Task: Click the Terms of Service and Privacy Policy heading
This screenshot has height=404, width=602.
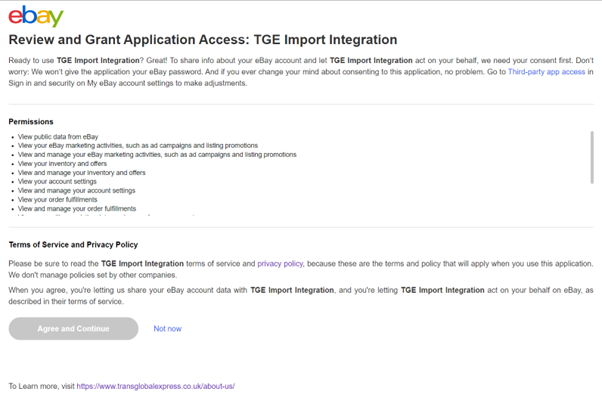Action: [73, 245]
